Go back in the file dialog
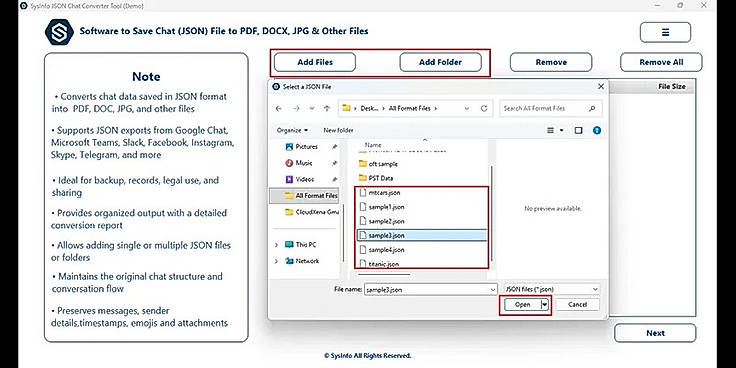 coord(279,108)
